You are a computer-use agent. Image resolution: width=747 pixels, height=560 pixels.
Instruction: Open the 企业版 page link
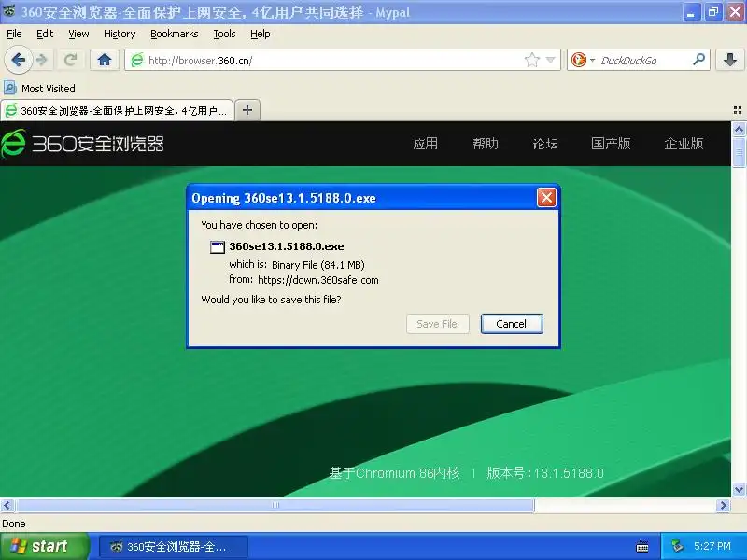pyautogui.click(x=684, y=144)
